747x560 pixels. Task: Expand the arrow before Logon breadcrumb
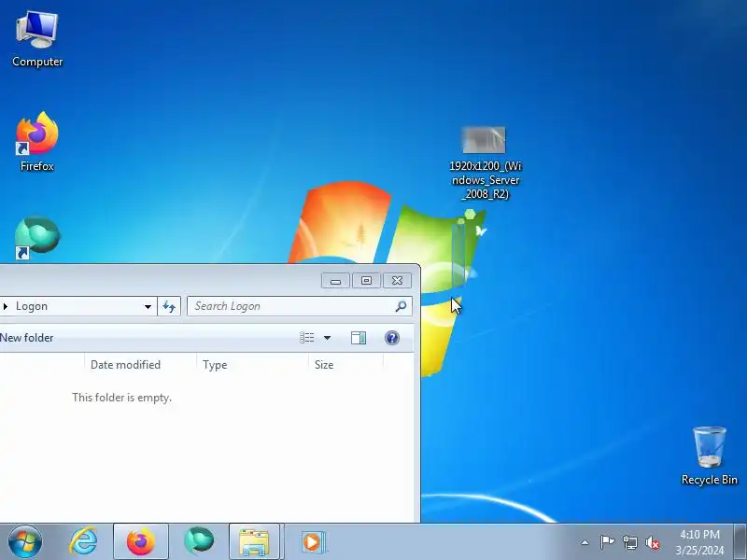[x=6, y=306]
